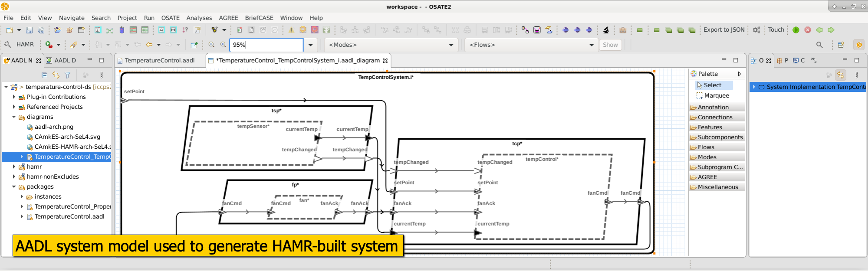Toggle Link with Editor in Outline panel
This screenshot has height=271, width=868.
(841, 75)
